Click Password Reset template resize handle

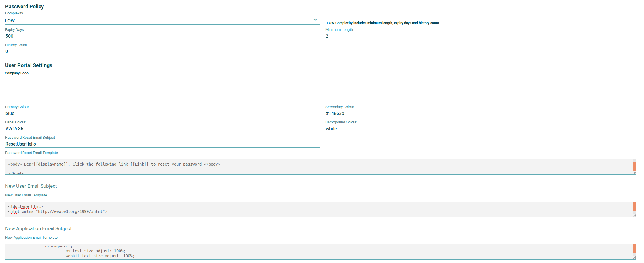coord(634,173)
